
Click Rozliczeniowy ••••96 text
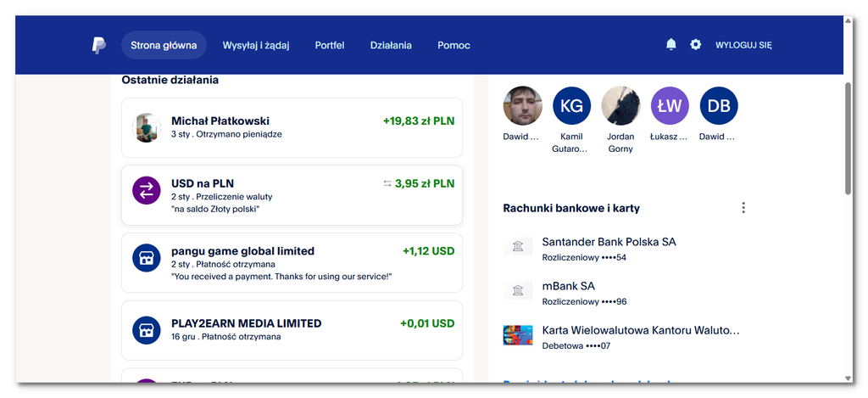pyautogui.click(x=584, y=302)
